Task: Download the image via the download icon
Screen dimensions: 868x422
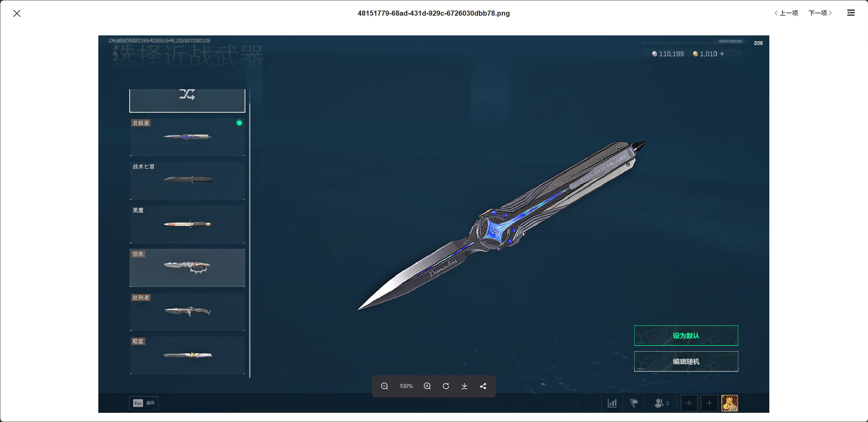Action: pos(464,386)
